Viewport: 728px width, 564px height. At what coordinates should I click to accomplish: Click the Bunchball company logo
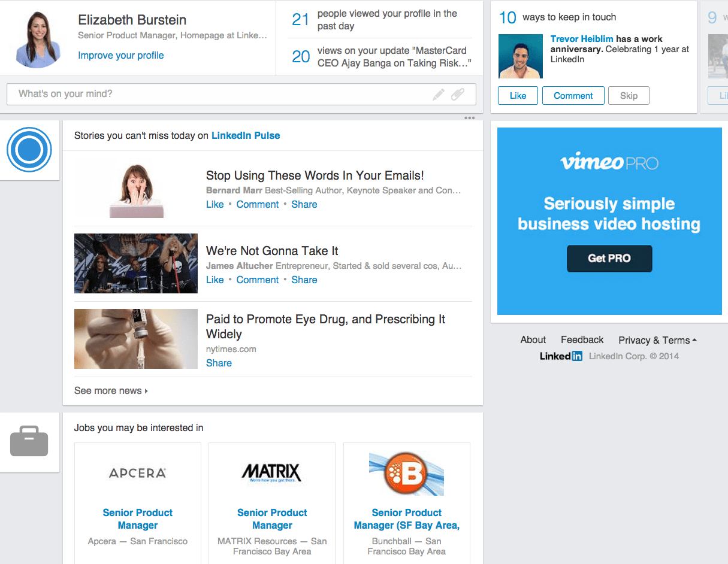pyautogui.click(x=406, y=472)
